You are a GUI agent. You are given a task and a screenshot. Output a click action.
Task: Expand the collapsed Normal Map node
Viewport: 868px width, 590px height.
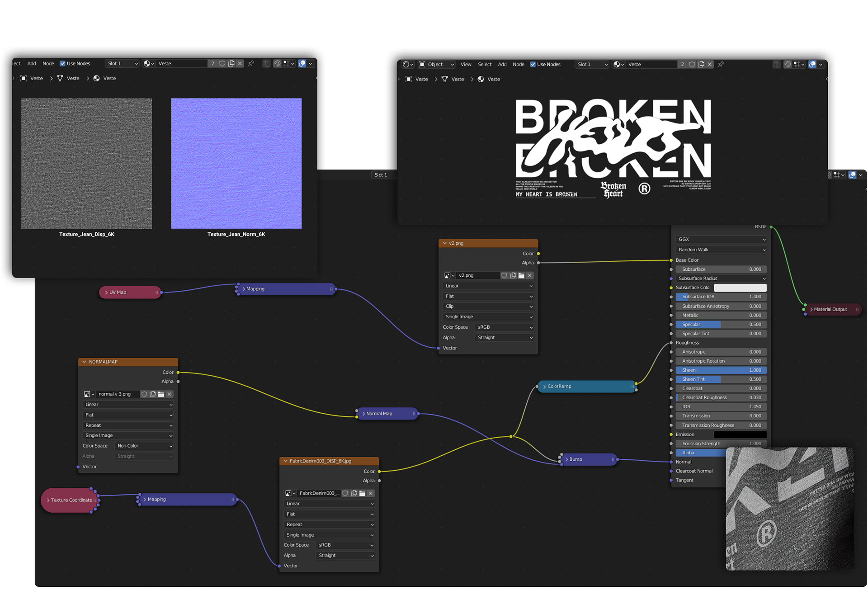point(363,414)
